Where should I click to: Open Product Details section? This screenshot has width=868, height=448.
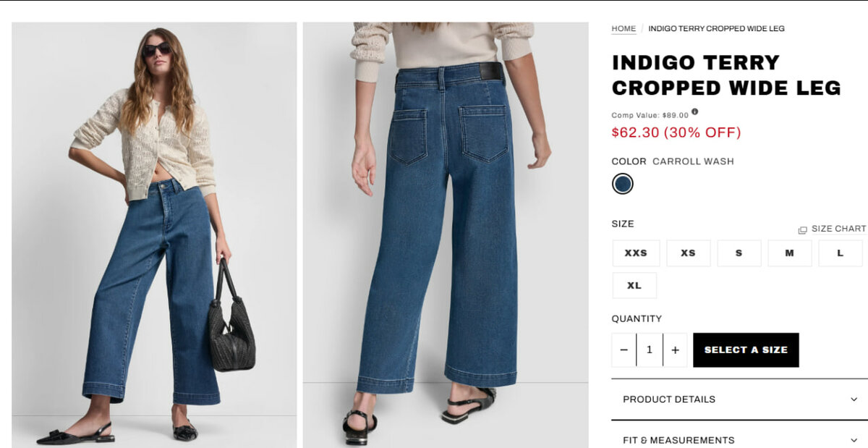point(739,400)
